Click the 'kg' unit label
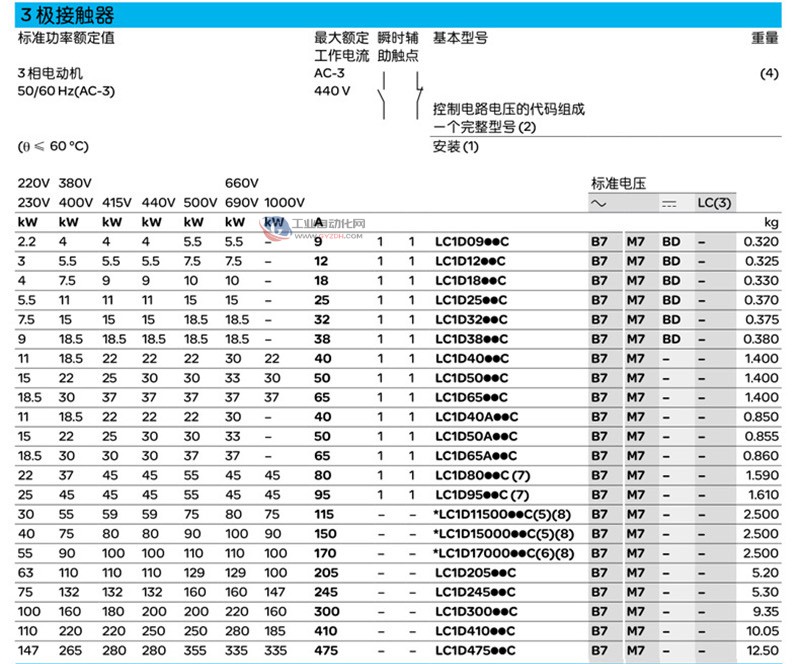The width and height of the screenshot is (800, 664). point(771,223)
